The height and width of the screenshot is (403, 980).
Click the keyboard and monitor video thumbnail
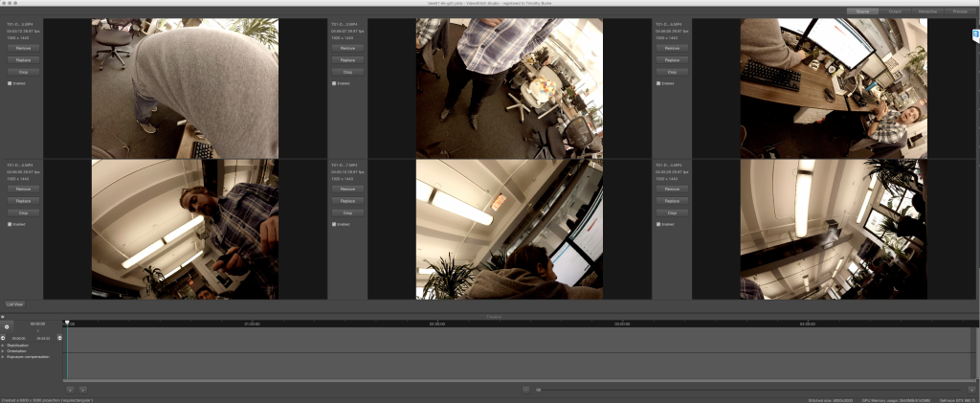tap(834, 88)
